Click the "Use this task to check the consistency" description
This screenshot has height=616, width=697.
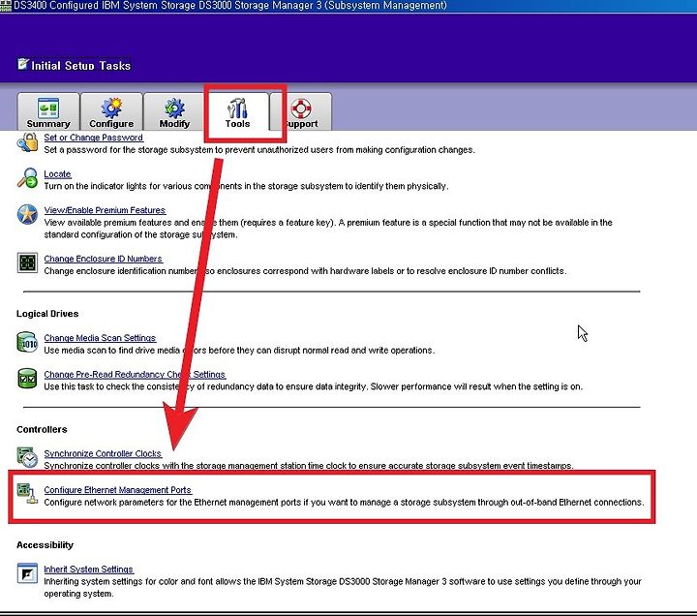tap(313, 386)
